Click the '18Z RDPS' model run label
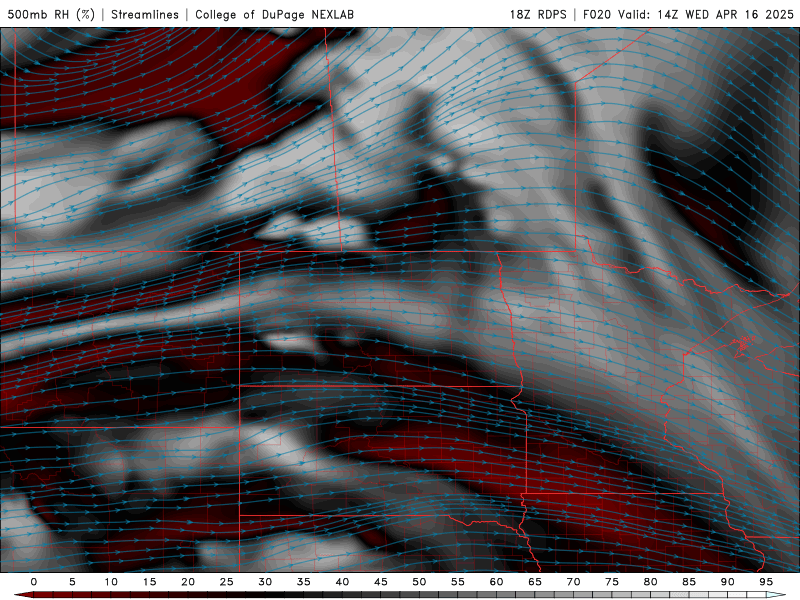The height and width of the screenshot is (600, 800). tap(538, 14)
